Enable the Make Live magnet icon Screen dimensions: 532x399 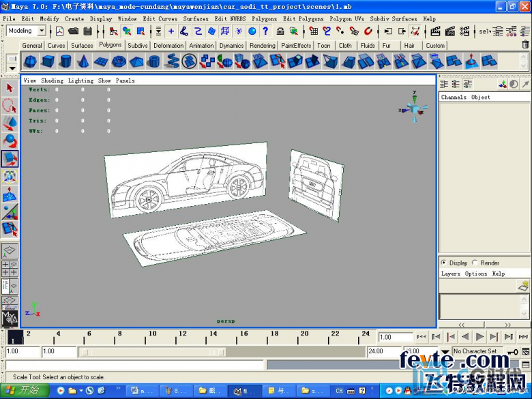point(368,31)
